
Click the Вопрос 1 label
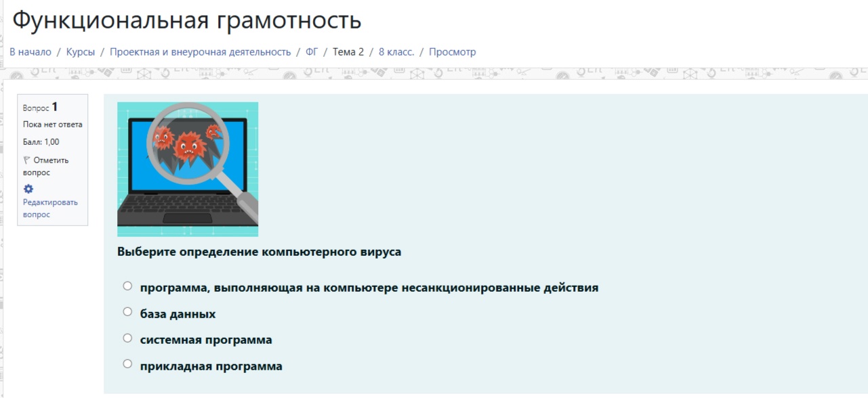point(41,107)
